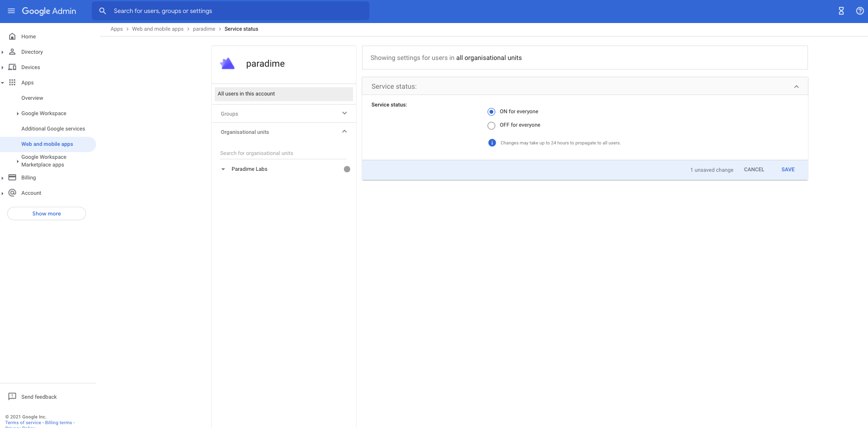The width and height of the screenshot is (868, 428).
Task: Click '1 unsaved change' text
Action: 712,170
